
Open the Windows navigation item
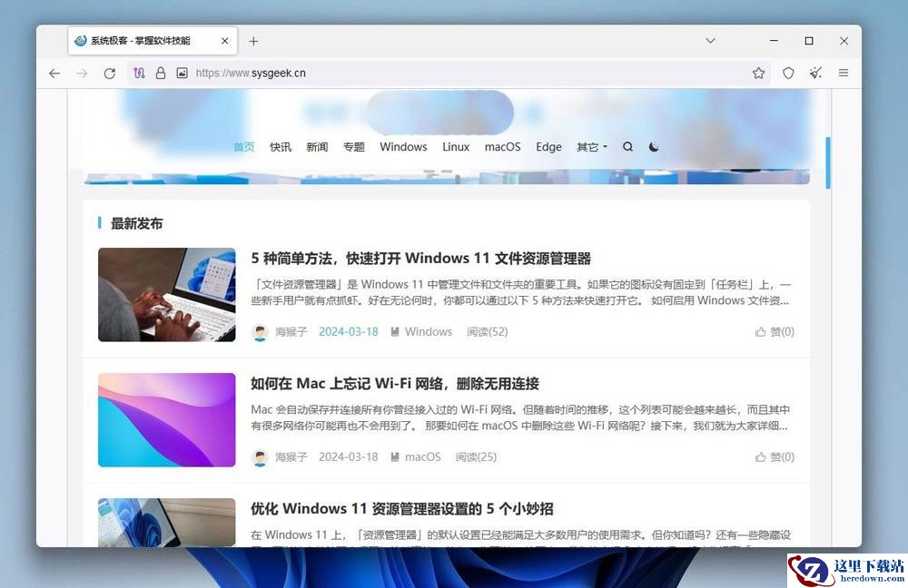(x=404, y=147)
